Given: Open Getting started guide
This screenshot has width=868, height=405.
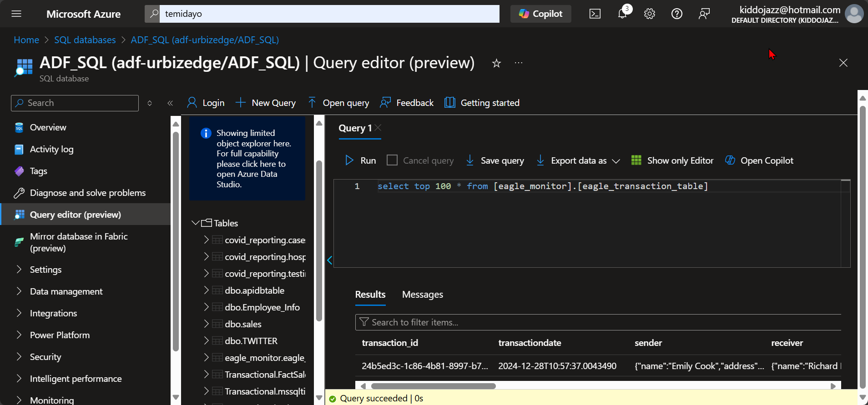Looking at the screenshot, I should pyautogui.click(x=482, y=103).
